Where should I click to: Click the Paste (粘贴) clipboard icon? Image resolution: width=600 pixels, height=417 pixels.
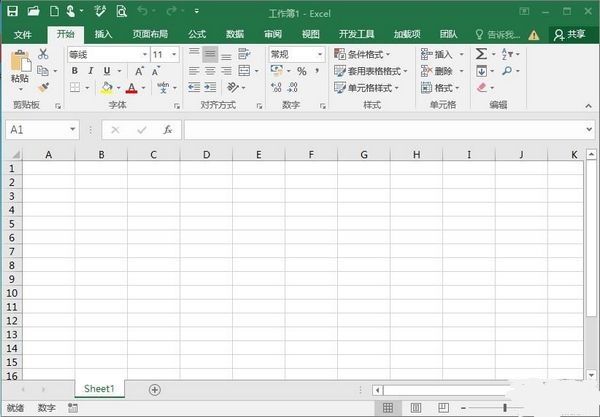tap(19, 68)
